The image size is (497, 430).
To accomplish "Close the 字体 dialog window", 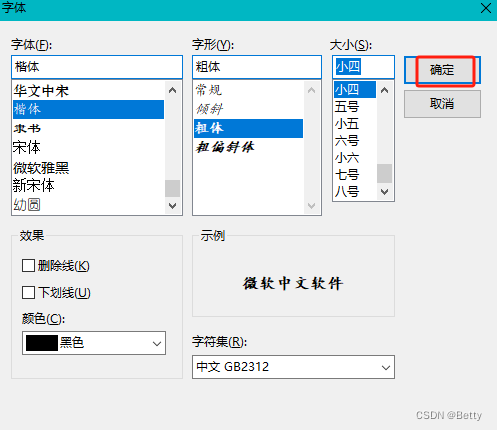I will coord(486,8).
